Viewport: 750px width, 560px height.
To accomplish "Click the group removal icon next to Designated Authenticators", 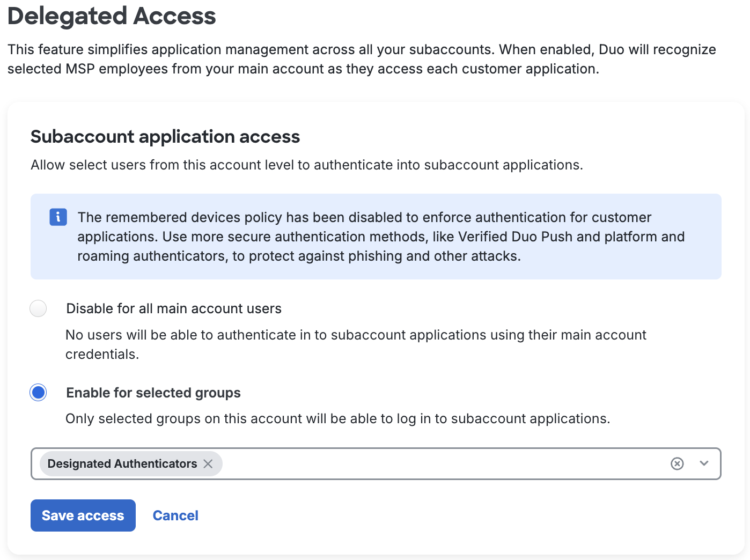I will coord(208,464).
